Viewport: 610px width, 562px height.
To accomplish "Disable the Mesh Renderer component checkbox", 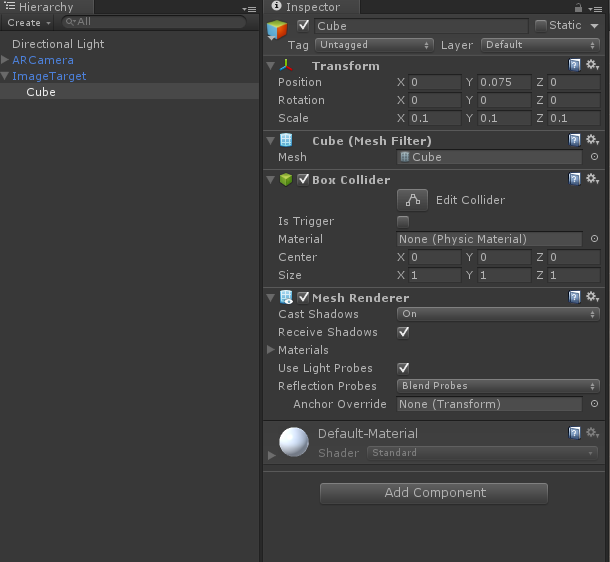I will 303,298.
